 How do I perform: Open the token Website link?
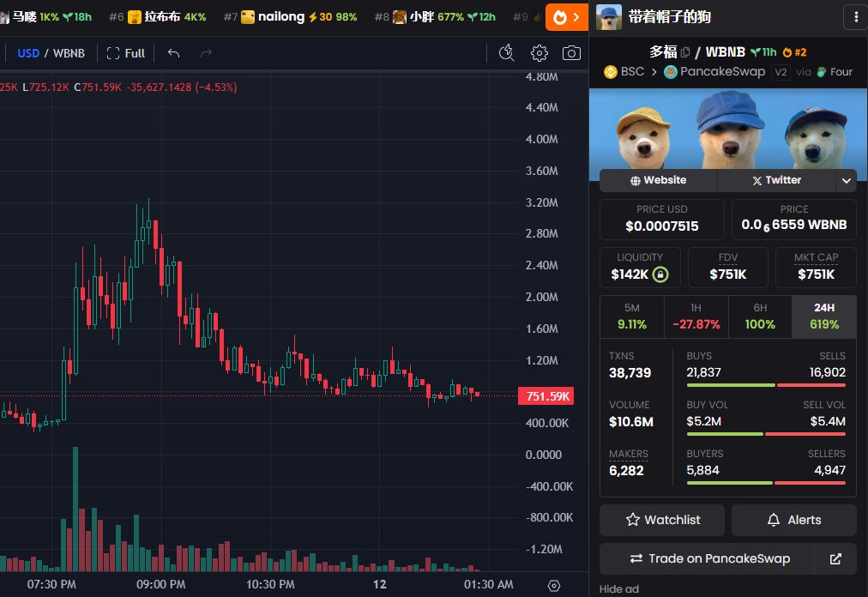click(x=659, y=180)
